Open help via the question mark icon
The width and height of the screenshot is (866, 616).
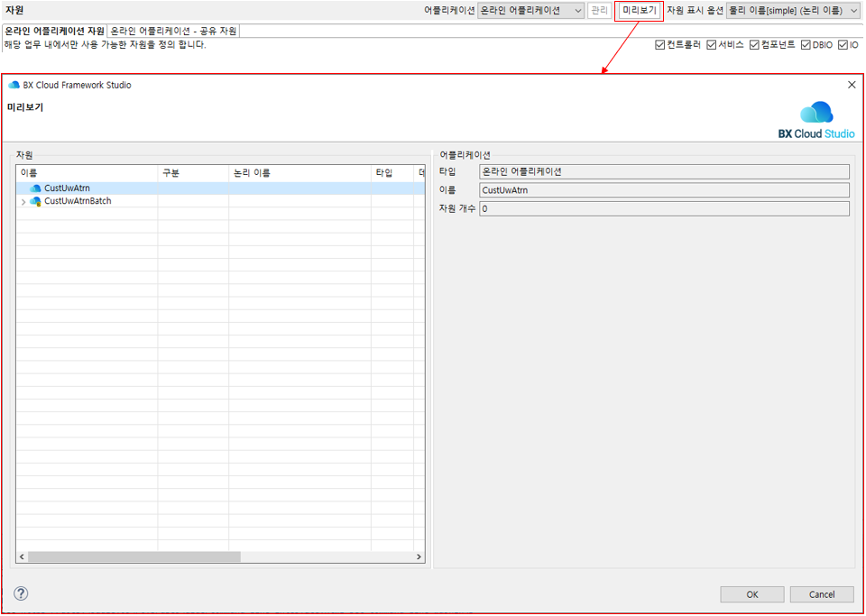point(20,593)
